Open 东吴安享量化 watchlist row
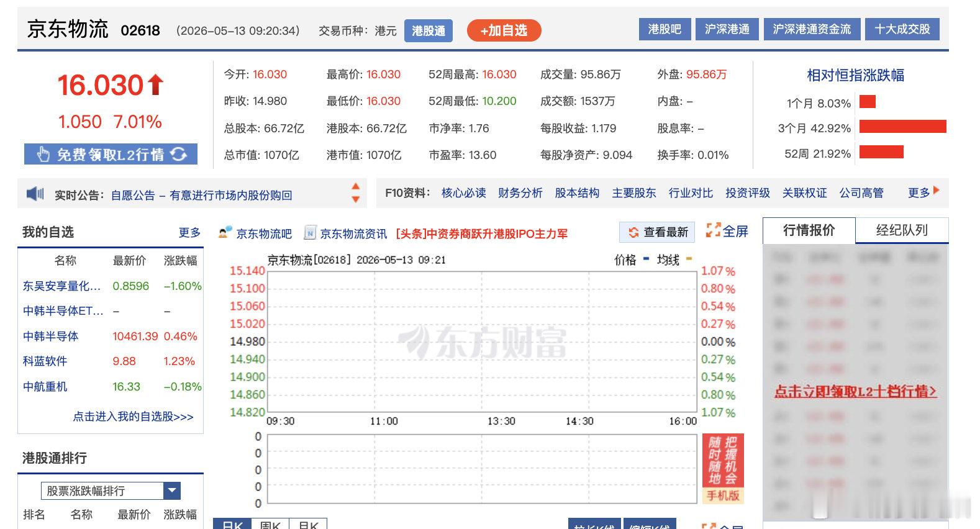This screenshot has height=529, width=980. 112,286
